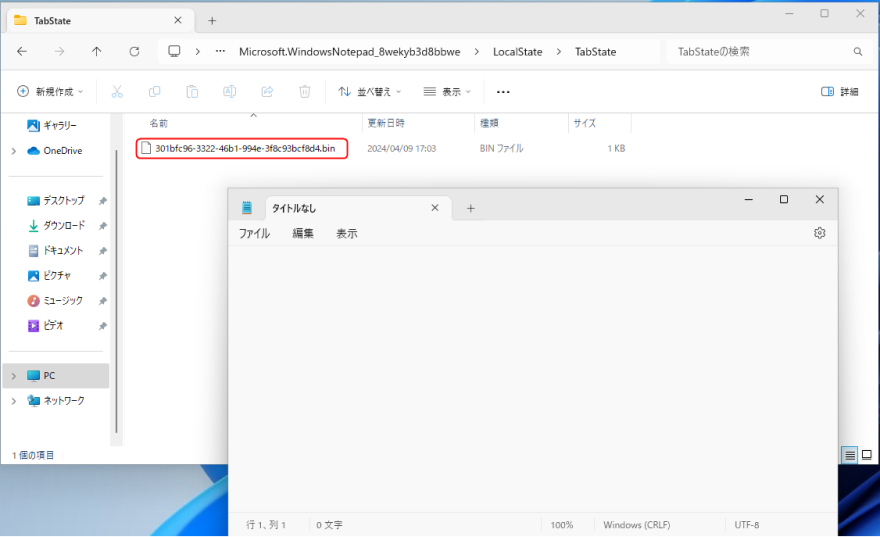
Task: Click the UTF-8 encoding status button
Action: tap(747, 525)
